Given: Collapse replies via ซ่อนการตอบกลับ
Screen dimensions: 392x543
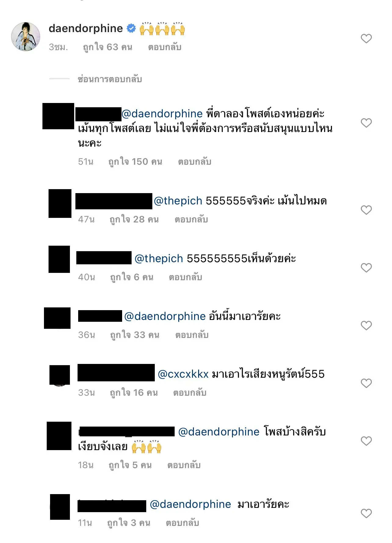Looking at the screenshot, I should click(x=110, y=79).
